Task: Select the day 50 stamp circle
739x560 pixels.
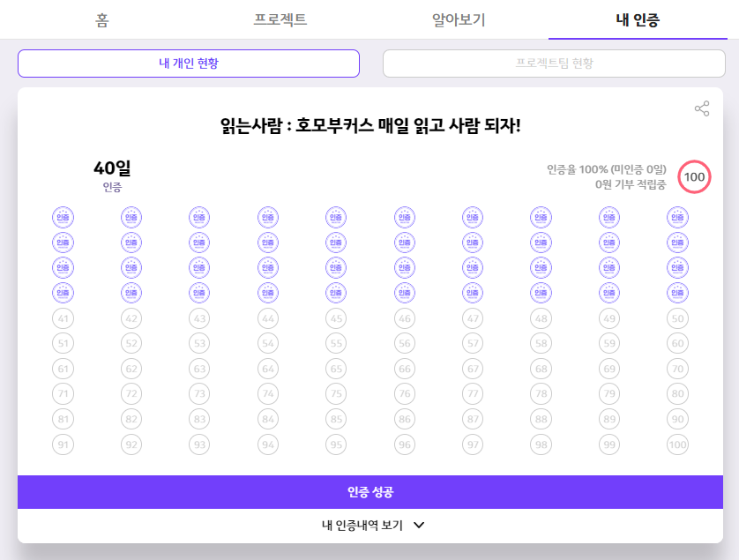Action: coord(678,318)
